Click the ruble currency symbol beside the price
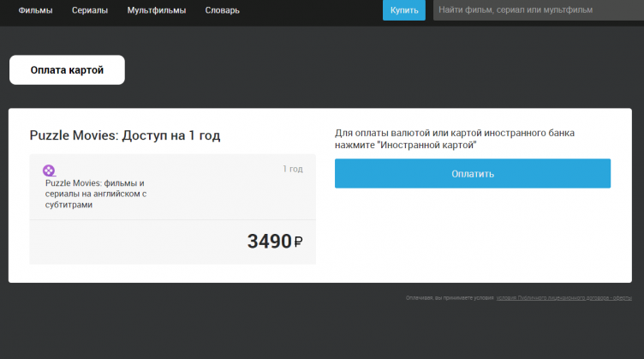The height and width of the screenshot is (359, 644). pos(299,243)
